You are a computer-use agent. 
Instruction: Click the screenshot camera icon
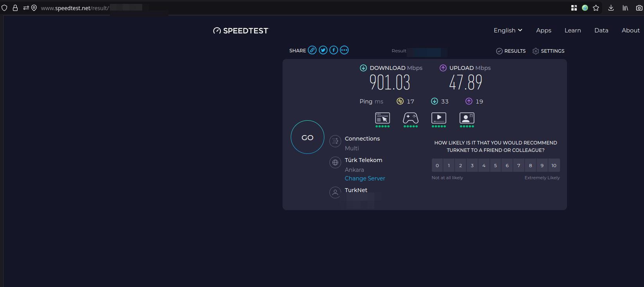click(x=639, y=8)
